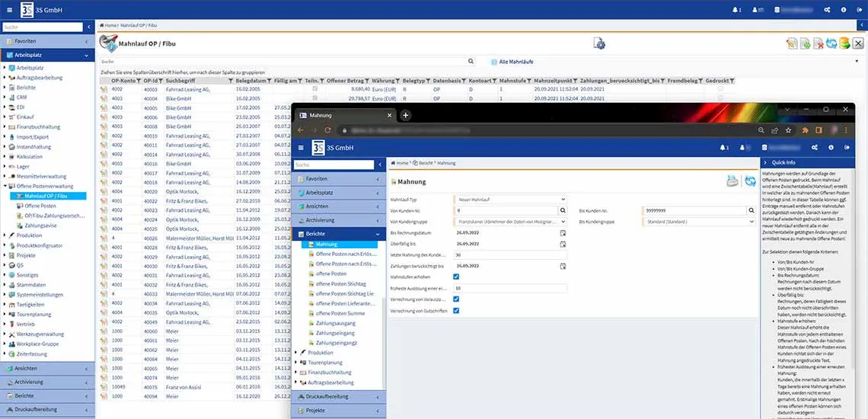868x419 pixels.
Task: Click the delete document icon with red X
Action: (819, 43)
